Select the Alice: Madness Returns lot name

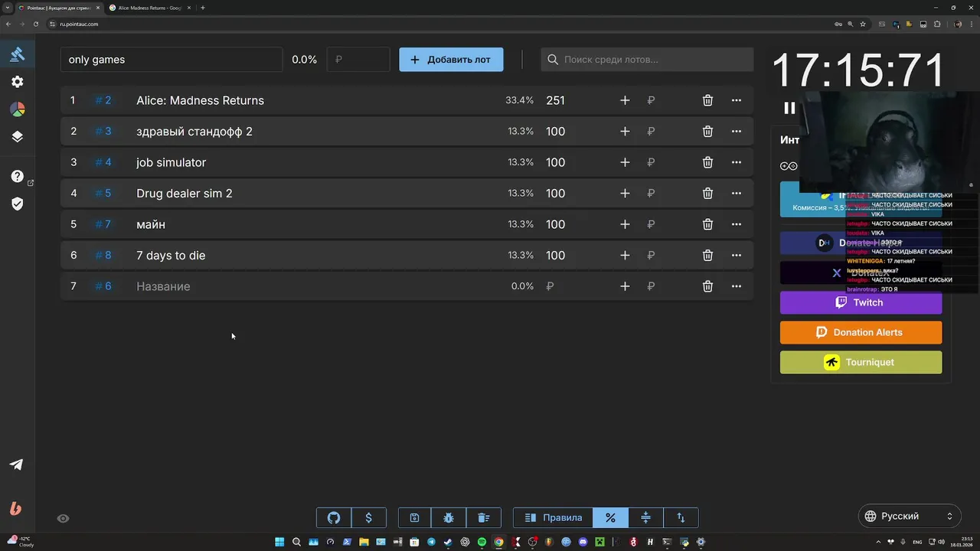coord(200,100)
